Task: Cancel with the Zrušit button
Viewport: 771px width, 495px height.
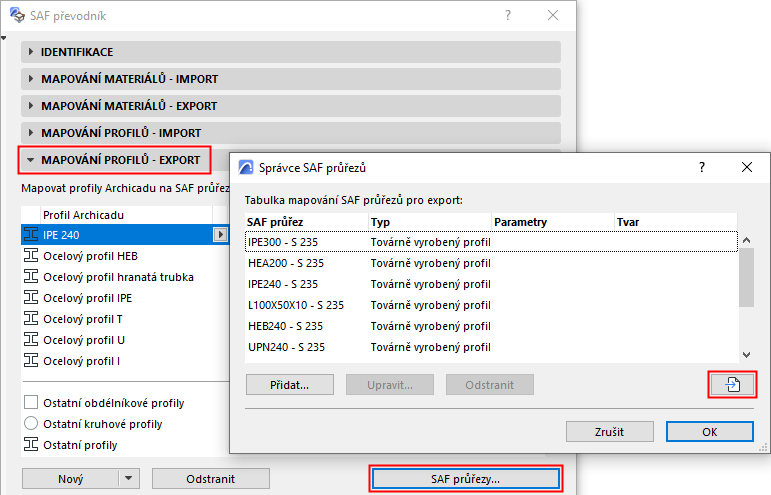Action: [610, 432]
